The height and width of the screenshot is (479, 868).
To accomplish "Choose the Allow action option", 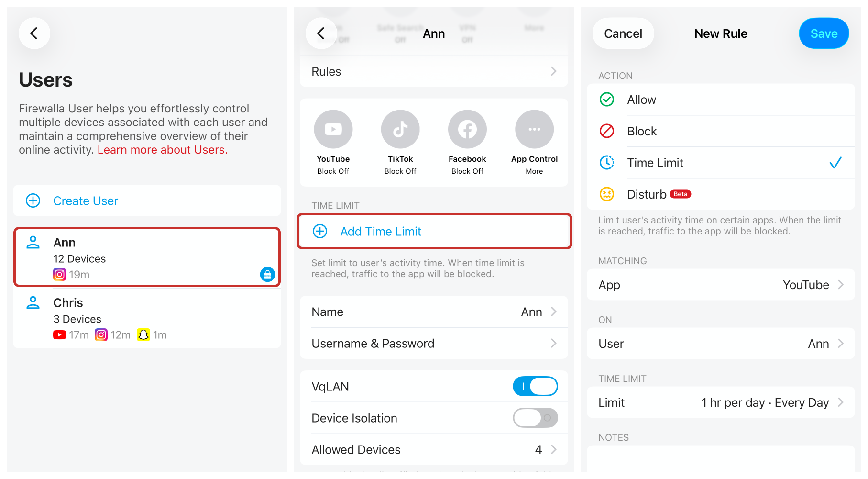I will pyautogui.click(x=721, y=100).
